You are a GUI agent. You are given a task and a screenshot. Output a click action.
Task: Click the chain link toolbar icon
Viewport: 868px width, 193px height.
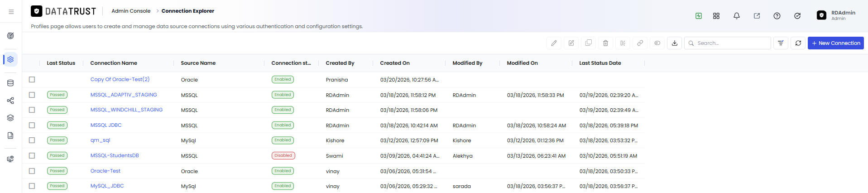pyautogui.click(x=640, y=43)
